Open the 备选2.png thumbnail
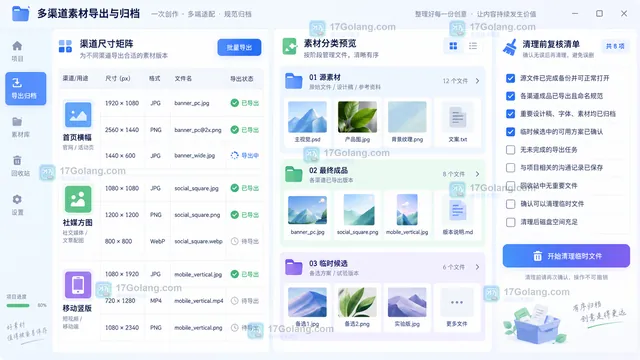Screen dimensions: 640x360 (357, 302)
